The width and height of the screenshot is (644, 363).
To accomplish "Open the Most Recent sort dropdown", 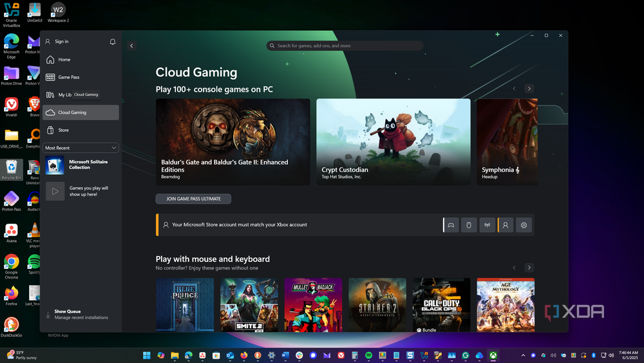I will tap(80, 148).
